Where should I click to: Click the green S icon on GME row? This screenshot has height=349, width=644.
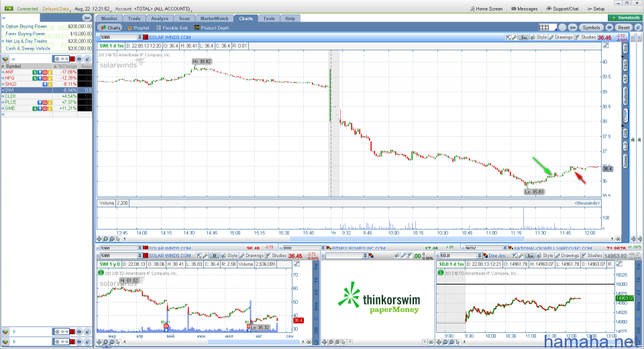[35, 109]
